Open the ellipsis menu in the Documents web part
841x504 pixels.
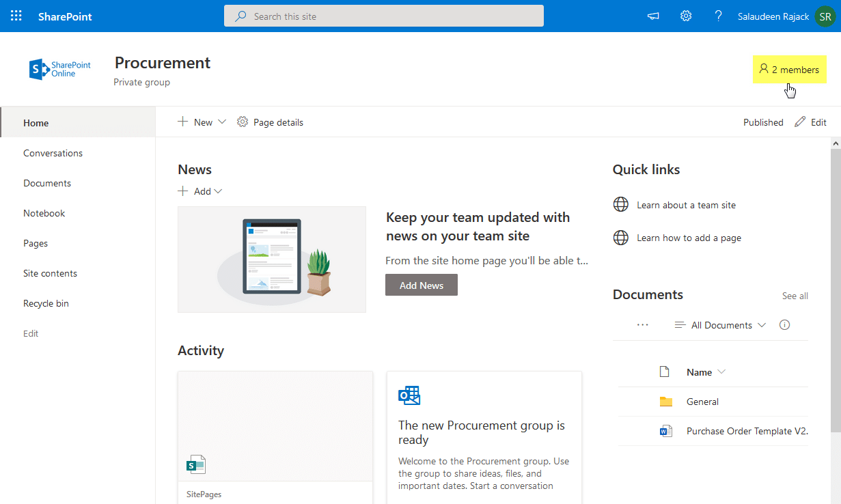tap(642, 324)
